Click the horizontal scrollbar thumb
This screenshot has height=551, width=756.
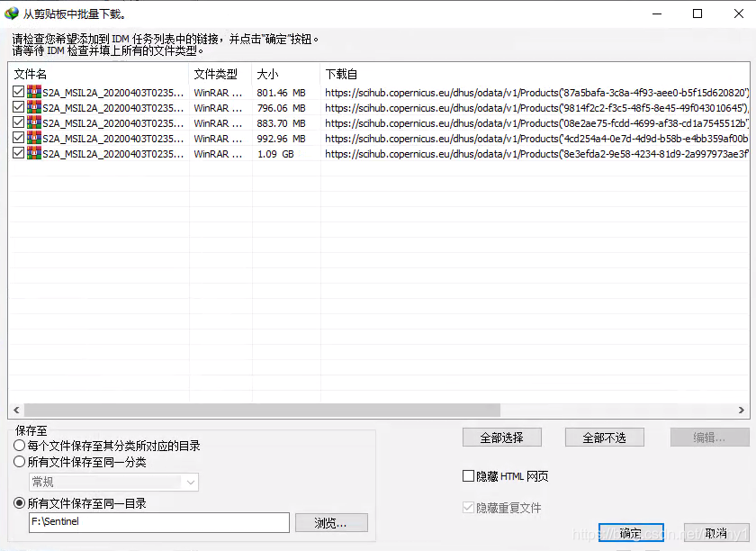click(262, 411)
